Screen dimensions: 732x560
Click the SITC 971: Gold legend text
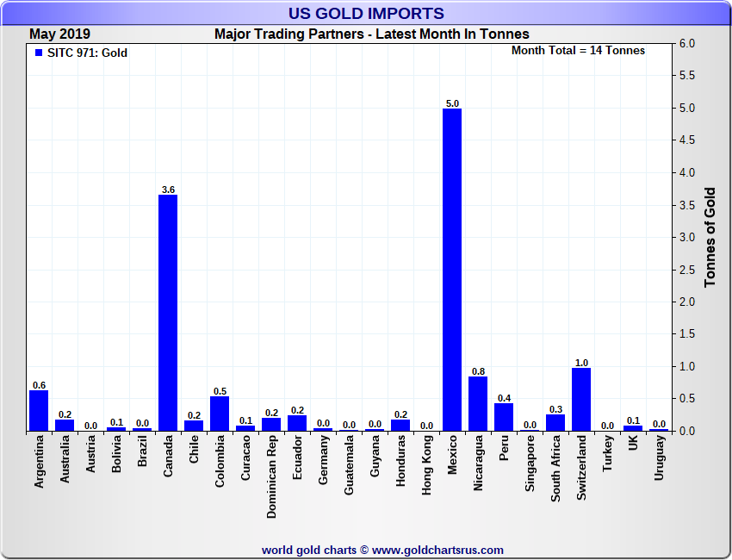tap(87, 53)
